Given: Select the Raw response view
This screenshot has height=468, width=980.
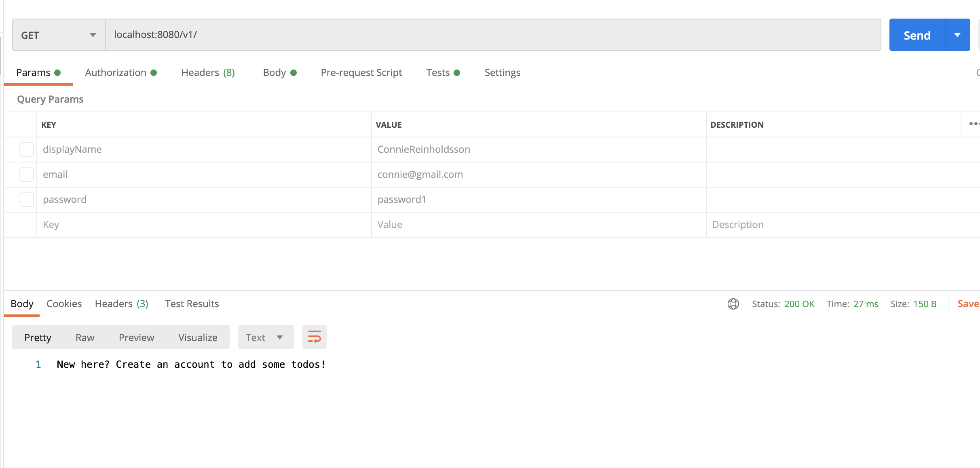Looking at the screenshot, I should [x=84, y=337].
